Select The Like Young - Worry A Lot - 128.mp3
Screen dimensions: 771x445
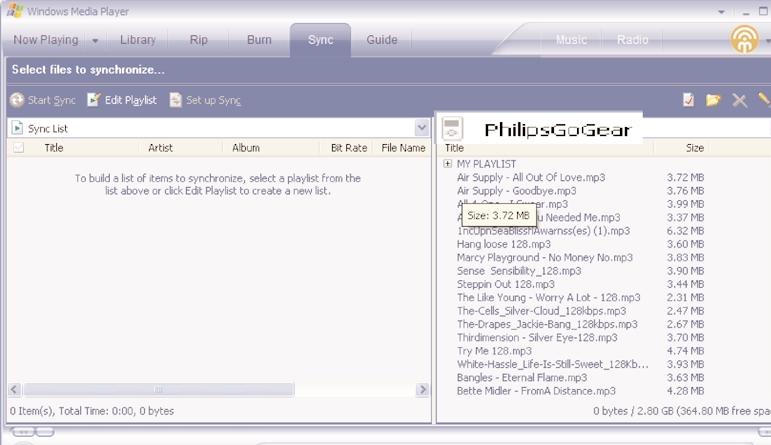548,297
